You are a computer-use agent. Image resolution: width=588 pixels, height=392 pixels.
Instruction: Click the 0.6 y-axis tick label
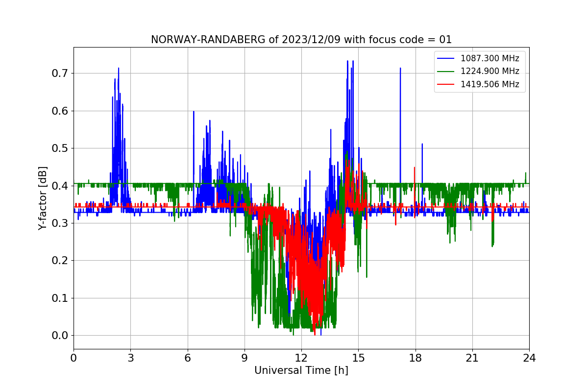tap(60, 111)
